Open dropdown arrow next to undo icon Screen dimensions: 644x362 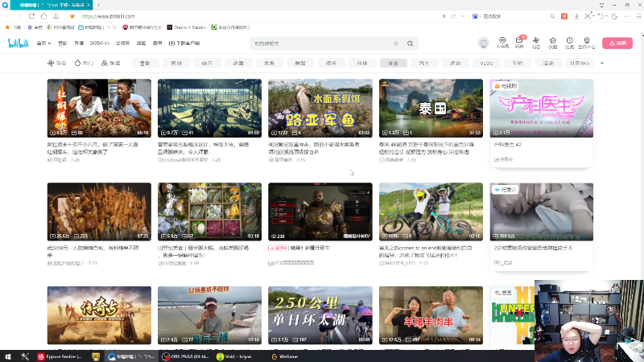(607, 17)
